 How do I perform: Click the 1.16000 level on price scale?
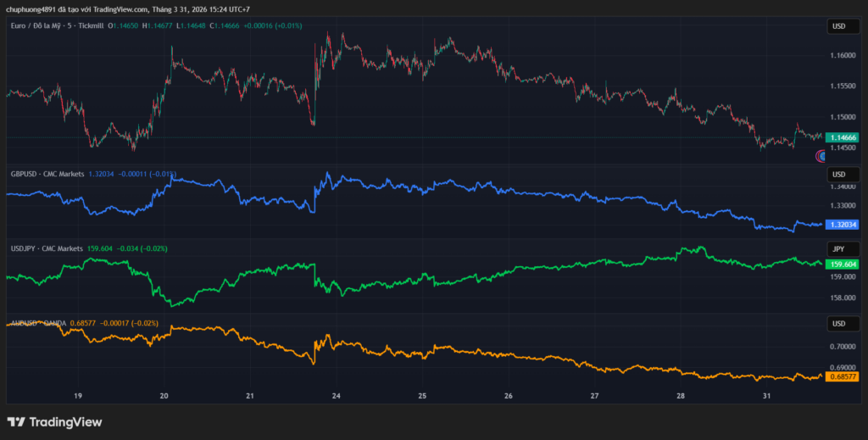pos(843,56)
